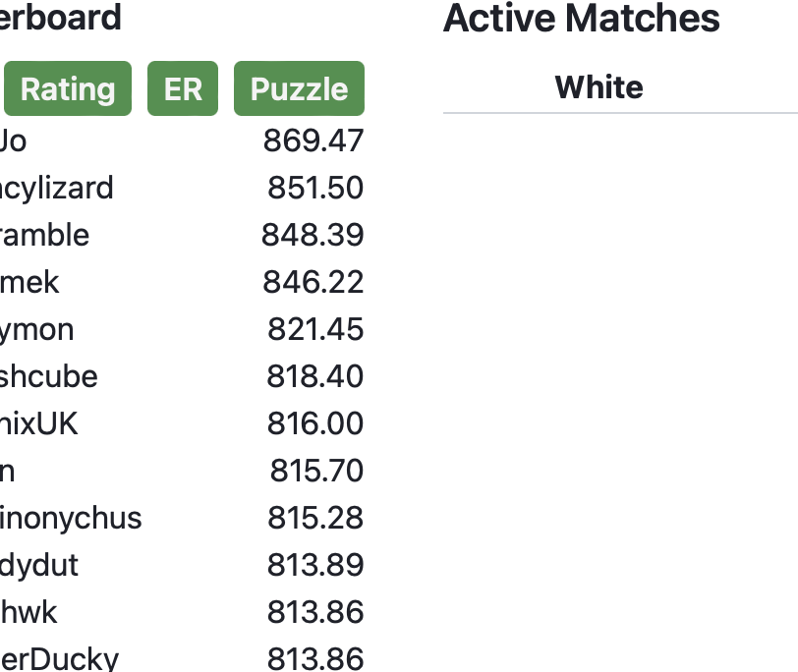Select the 816.00 puzzle score
Image resolution: width=798 pixels, height=672 pixels.
315,423
